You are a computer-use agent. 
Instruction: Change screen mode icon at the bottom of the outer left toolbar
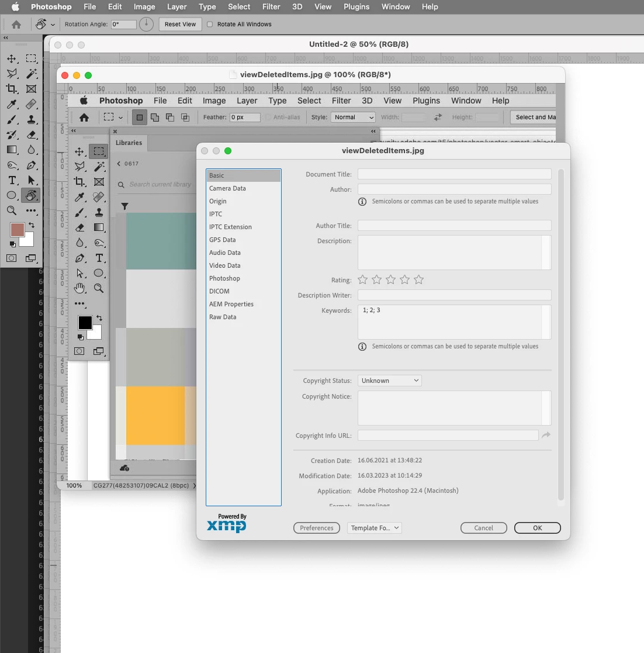(31, 258)
